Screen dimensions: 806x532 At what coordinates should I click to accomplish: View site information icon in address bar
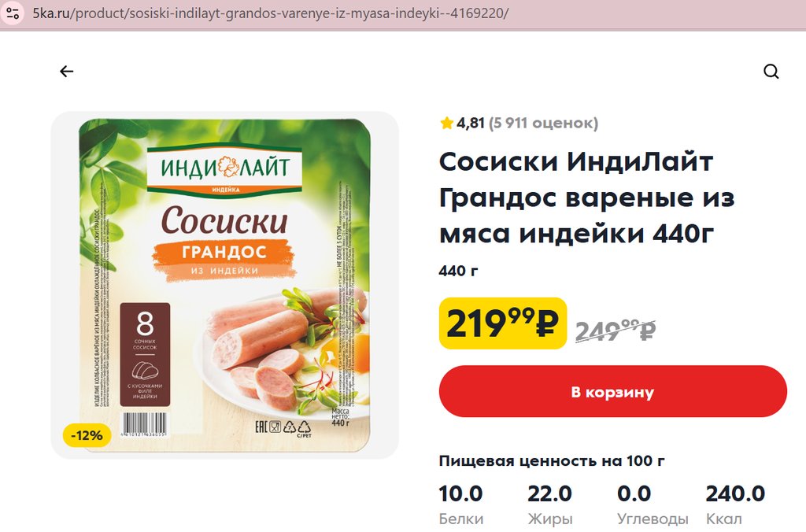13,13
